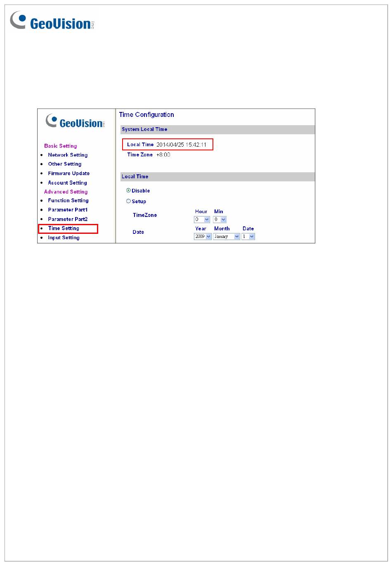Open the Year dropdown showing 2009
The image size is (392, 566).
[203, 237]
